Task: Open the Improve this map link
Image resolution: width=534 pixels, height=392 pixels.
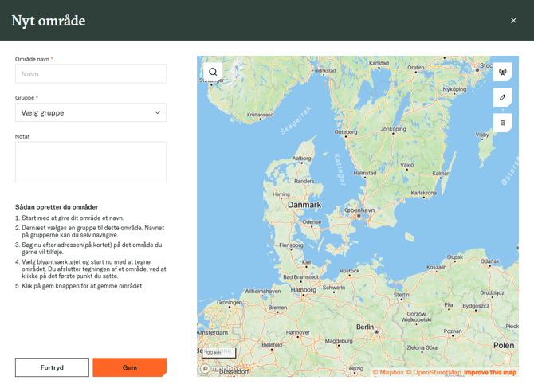Action: point(489,372)
